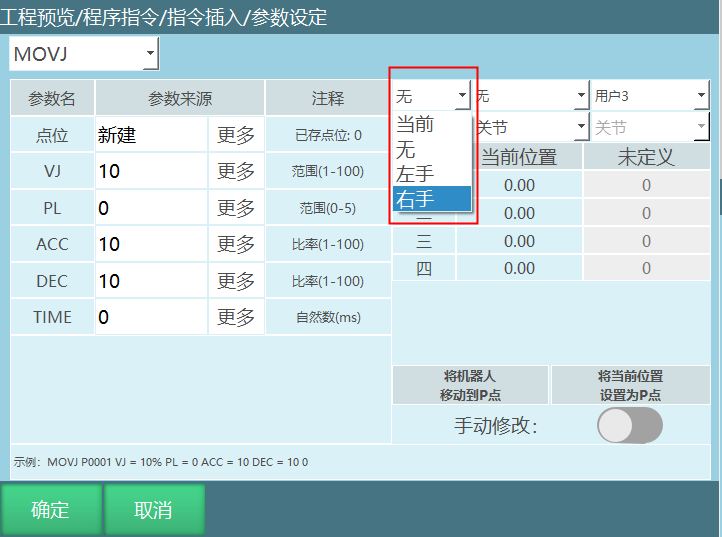722x537 pixels.
Task: Choose 当前 from the dropdown list
Action: [430, 125]
